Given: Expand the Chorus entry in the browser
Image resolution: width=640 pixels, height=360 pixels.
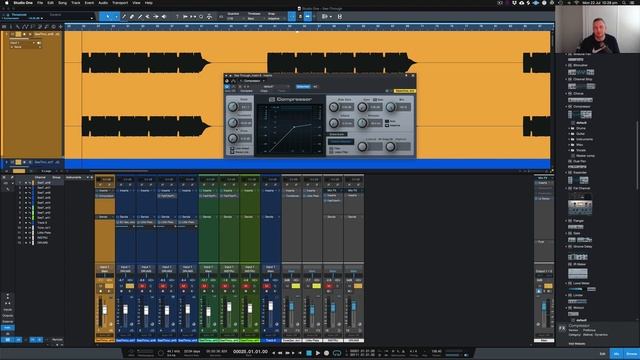Looking at the screenshot, I should [567, 93].
